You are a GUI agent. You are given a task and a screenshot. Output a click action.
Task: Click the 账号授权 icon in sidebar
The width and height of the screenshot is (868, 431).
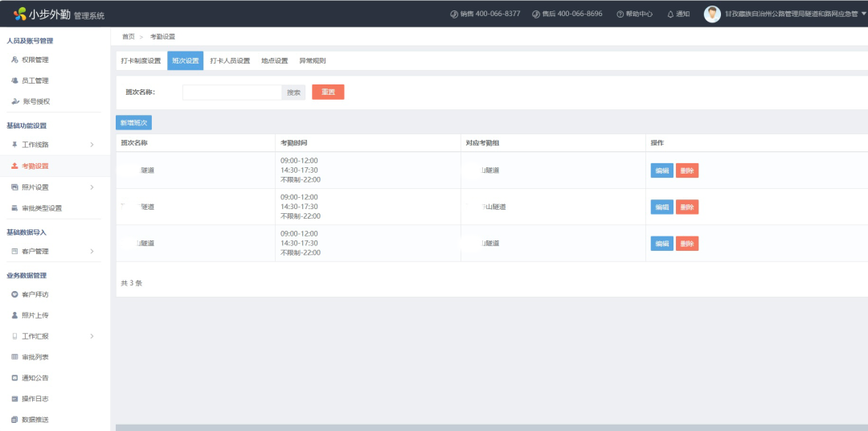tap(14, 101)
